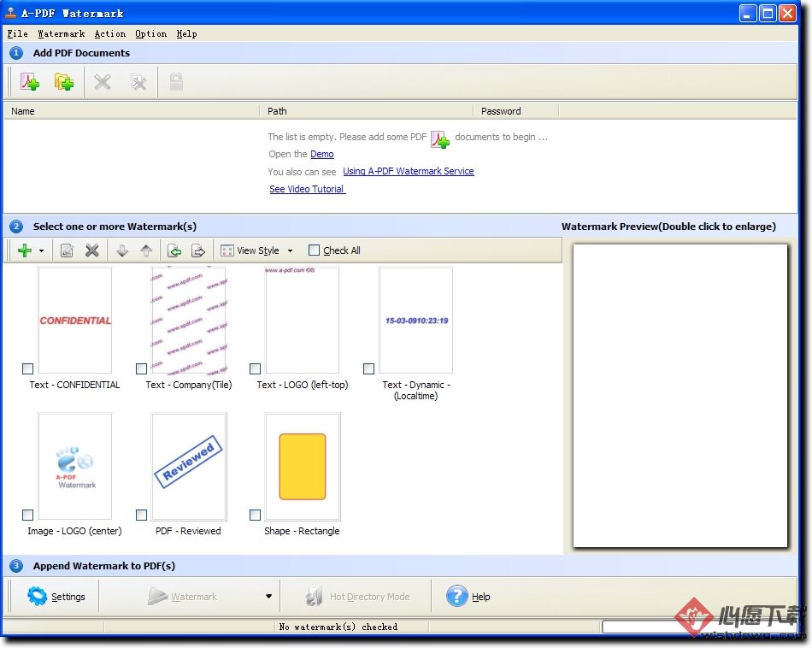Click the Name column header
Viewport: 812px width, 648px height.
(x=132, y=111)
